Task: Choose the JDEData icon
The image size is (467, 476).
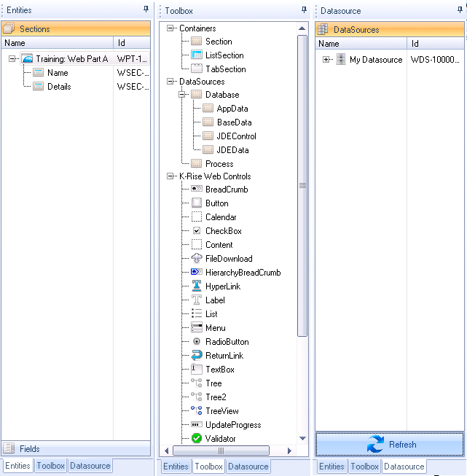Action: [x=208, y=149]
